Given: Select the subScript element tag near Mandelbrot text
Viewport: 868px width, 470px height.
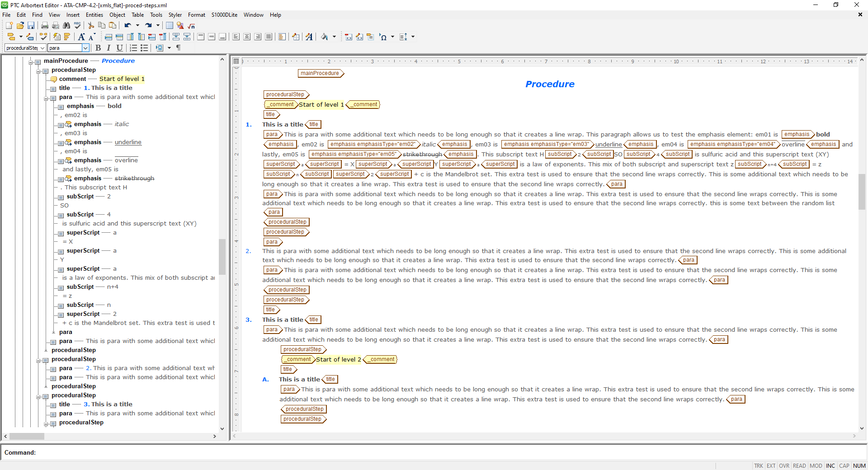Looking at the screenshot, I should pos(316,174).
